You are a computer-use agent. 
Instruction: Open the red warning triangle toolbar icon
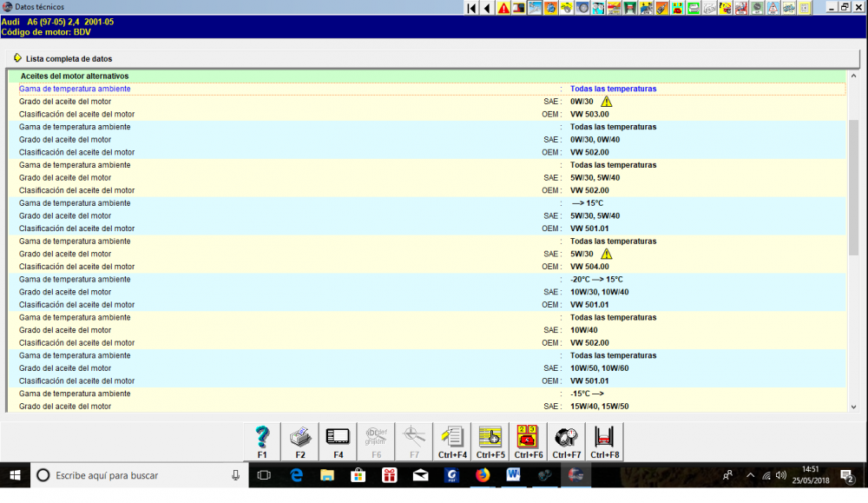click(x=503, y=8)
